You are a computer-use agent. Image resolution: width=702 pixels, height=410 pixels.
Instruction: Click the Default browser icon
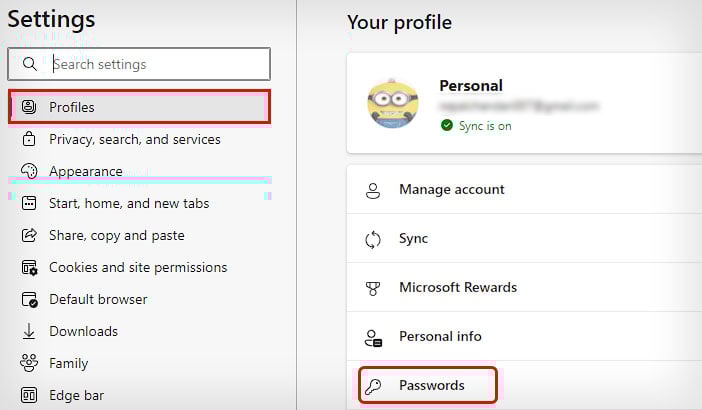pos(29,299)
